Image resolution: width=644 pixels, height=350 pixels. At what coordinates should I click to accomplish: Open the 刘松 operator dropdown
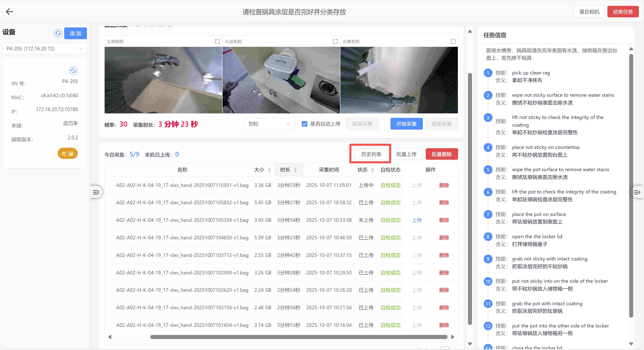[x=269, y=124]
